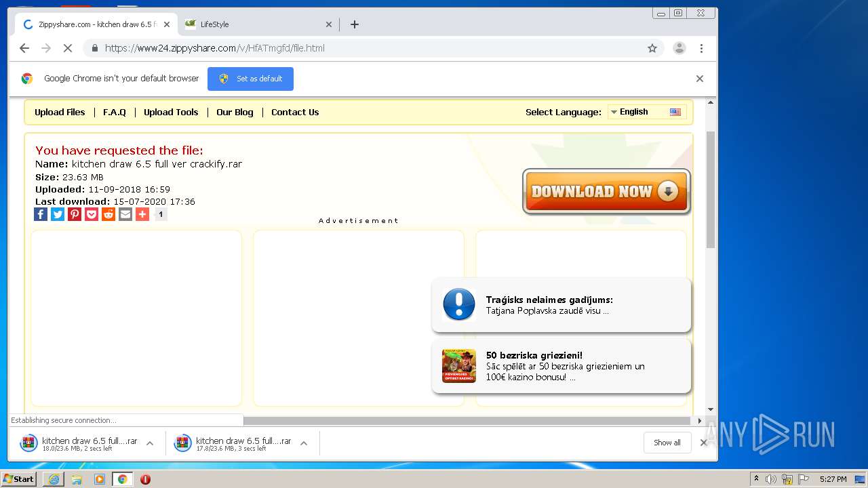This screenshot has width=868, height=488.
Task: Click the share count badge
Action: coord(161,214)
